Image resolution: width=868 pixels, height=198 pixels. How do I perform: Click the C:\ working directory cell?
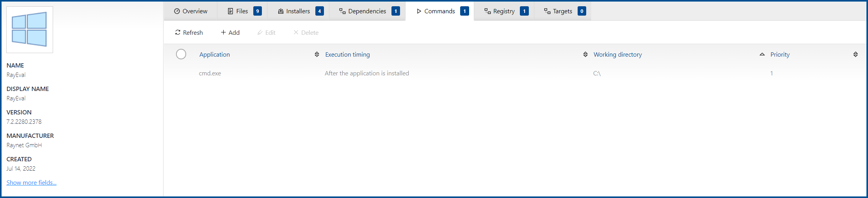597,73
